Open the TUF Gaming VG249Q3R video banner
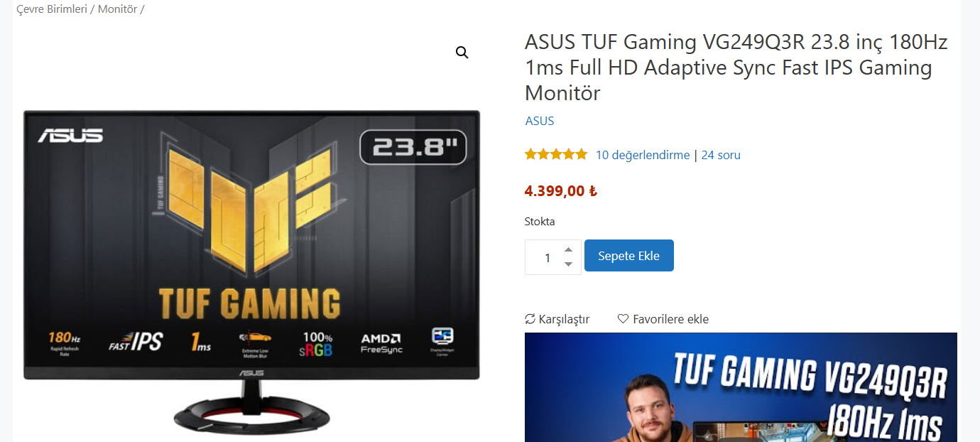The height and width of the screenshot is (442, 980). (741, 387)
